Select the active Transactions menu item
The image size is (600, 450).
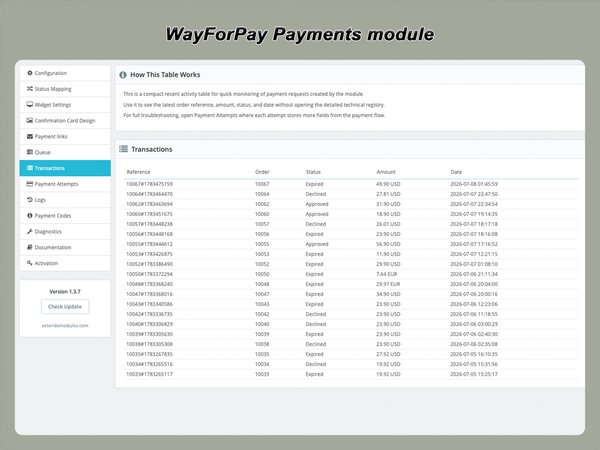point(65,168)
